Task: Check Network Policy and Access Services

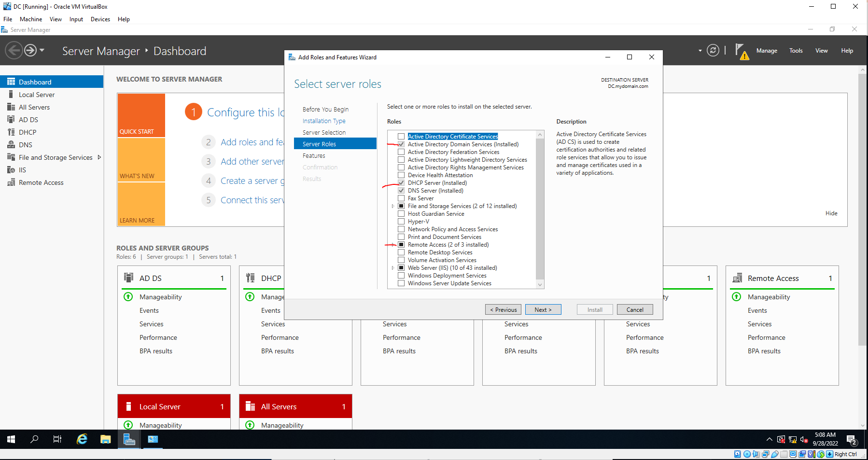Action: pos(401,229)
